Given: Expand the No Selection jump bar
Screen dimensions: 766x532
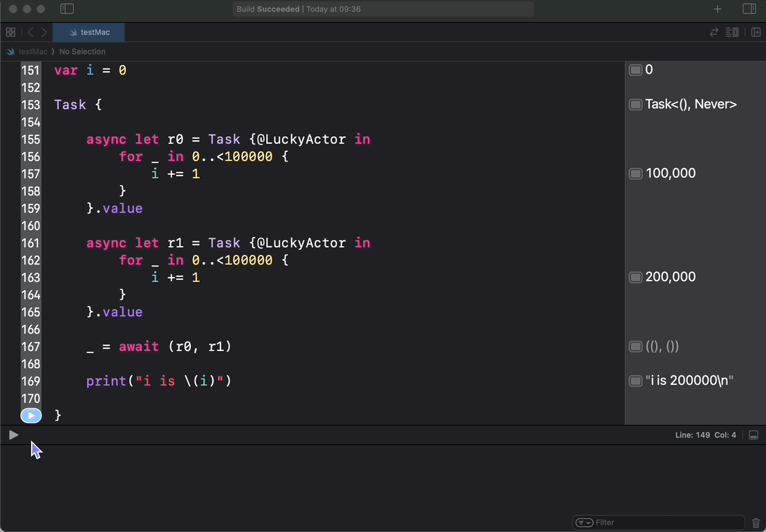Looking at the screenshot, I should coord(82,52).
